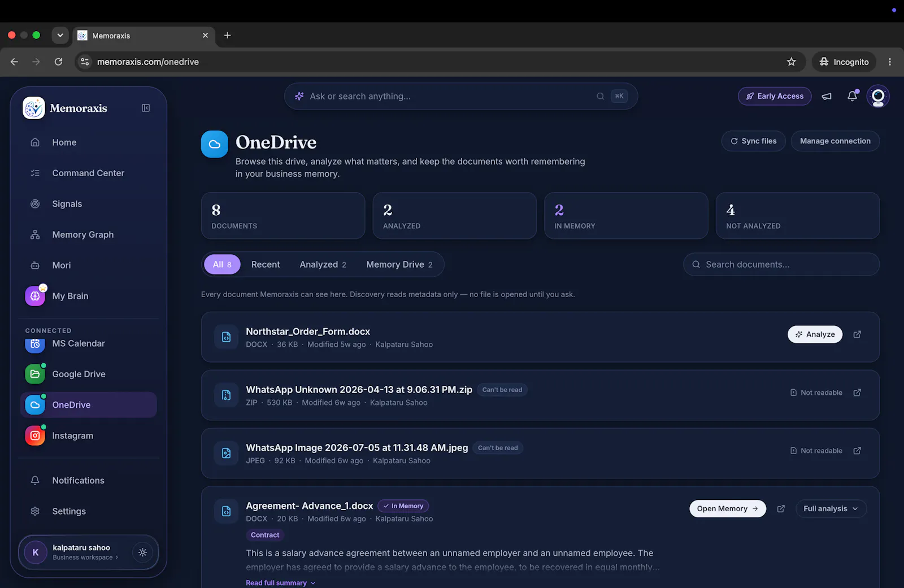Focus the Search documents field
The image size is (904, 588).
pyautogui.click(x=781, y=264)
